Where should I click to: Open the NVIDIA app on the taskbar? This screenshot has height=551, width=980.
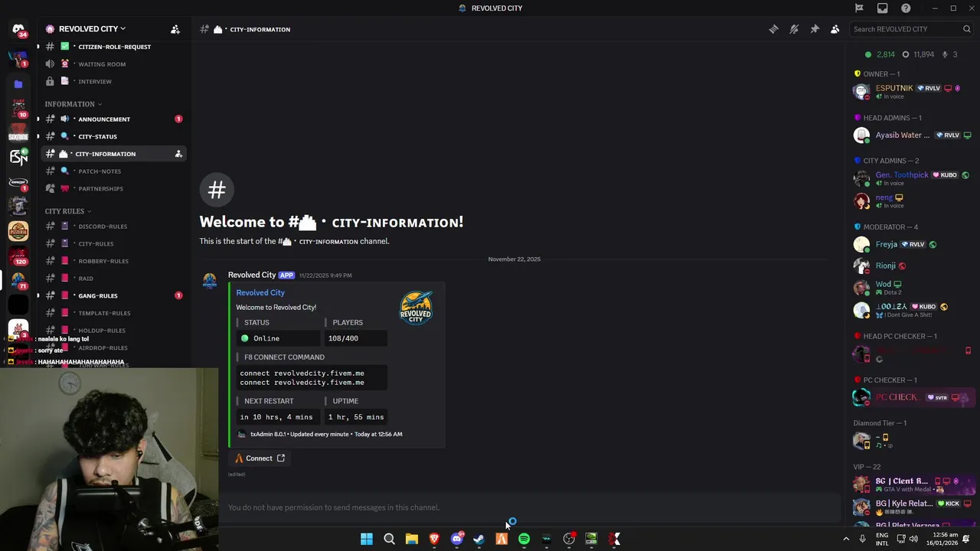coord(591,540)
